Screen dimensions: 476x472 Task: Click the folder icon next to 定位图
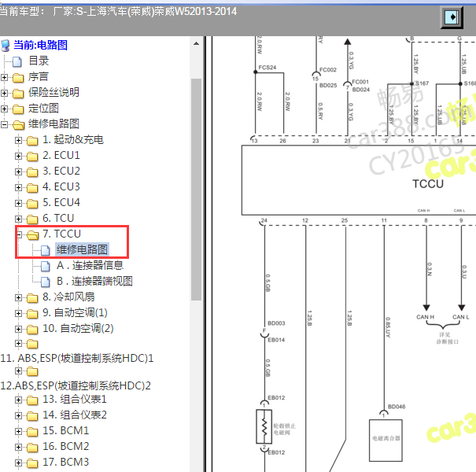click(x=18, y=109)
